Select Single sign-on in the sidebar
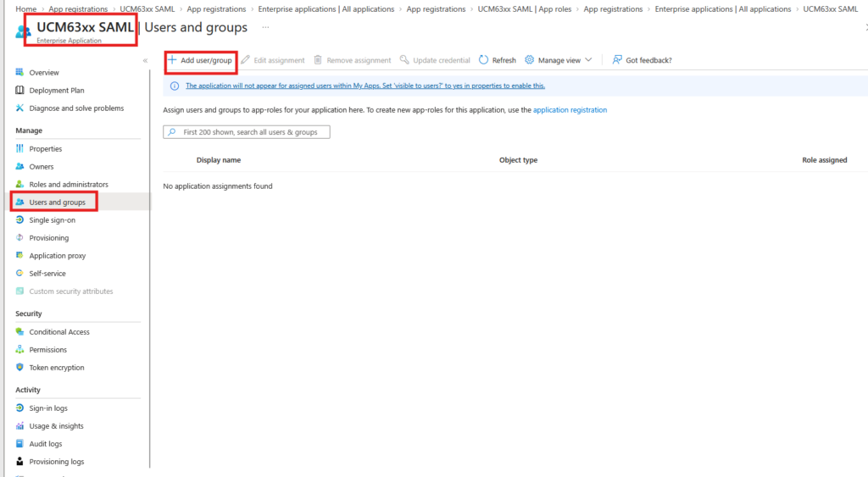 coord(52,220)
